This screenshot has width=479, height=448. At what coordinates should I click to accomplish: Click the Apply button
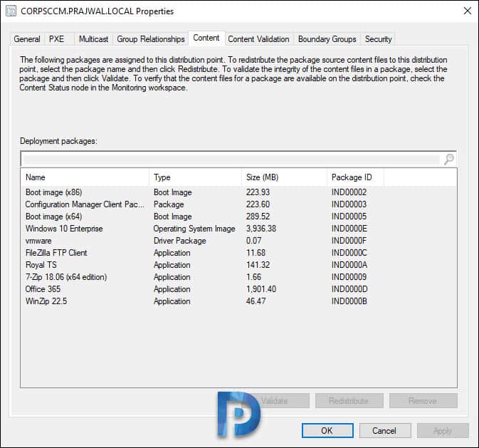coord(443,431)
